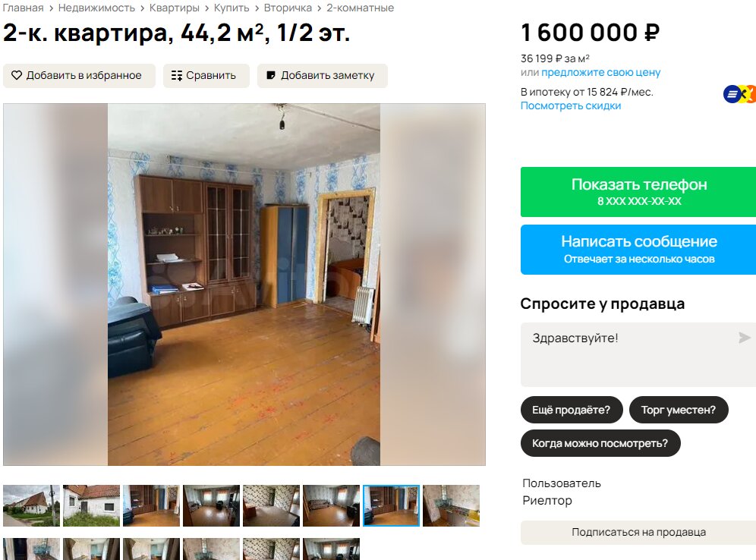Select the Ещё продаёте? quick question

tap(572, 410)
